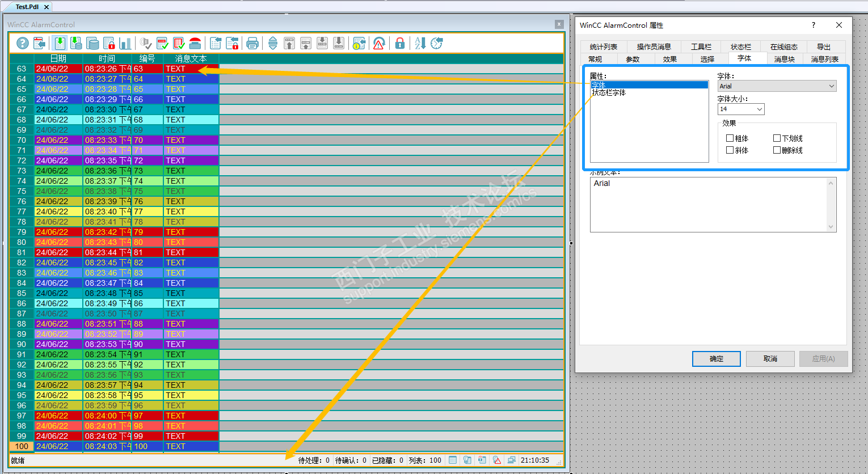Click the lock message padlock icon
This screenshot has height=474, width=868.
pyautogui.click(x=400, y=43)
